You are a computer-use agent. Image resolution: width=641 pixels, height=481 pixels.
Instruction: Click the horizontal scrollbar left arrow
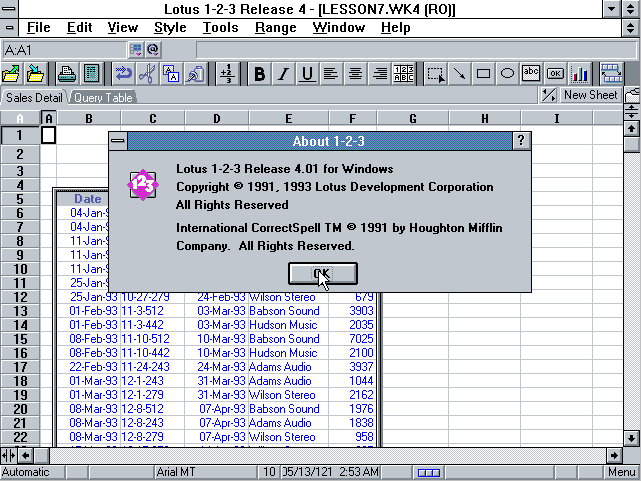point(26,455)
